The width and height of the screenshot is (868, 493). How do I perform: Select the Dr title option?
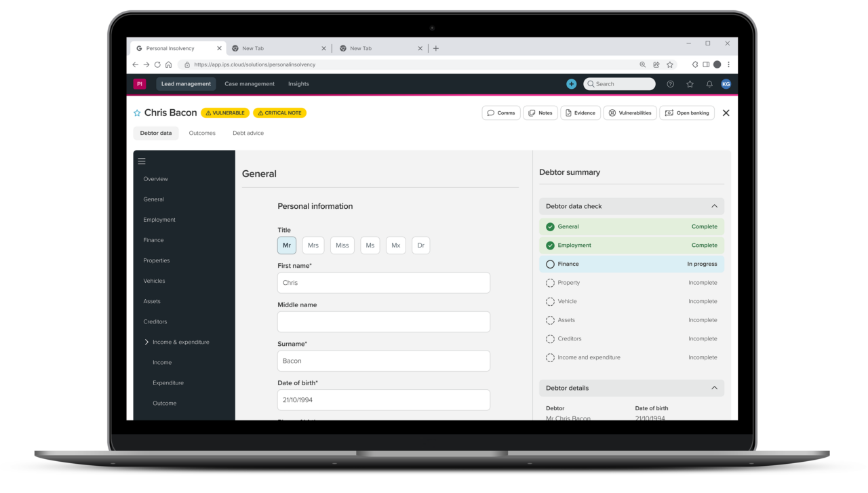[x=420, y=245]
